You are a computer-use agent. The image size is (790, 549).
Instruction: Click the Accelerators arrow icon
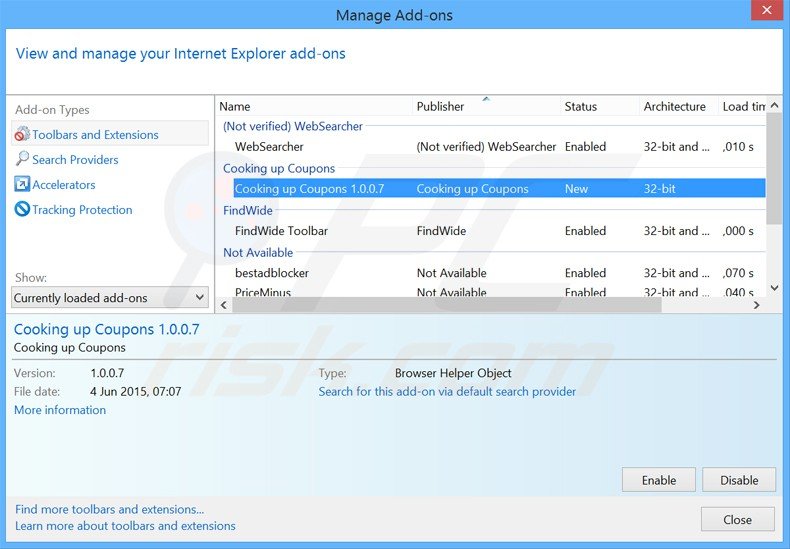(x=22, y=184)
